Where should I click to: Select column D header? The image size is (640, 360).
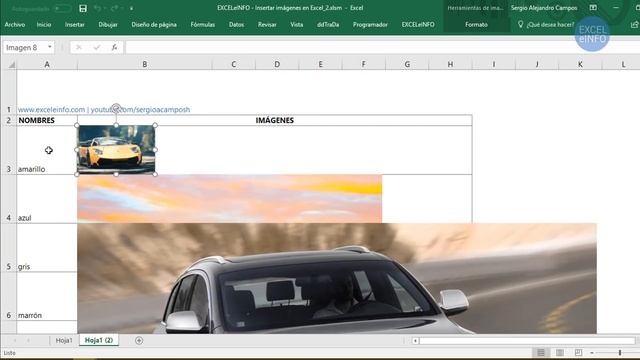coord(277,64)
